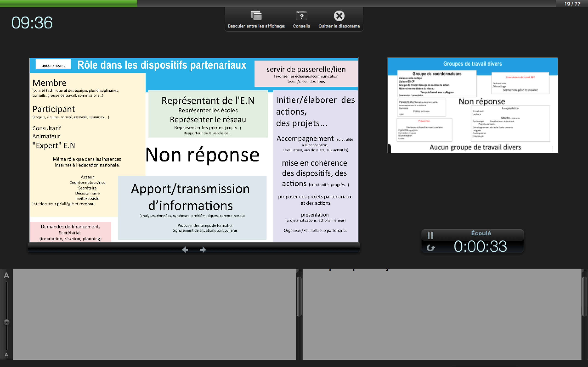Go to the previous slide with the left arrow
This screenshot has width=588, height=367.
point(185,250)
